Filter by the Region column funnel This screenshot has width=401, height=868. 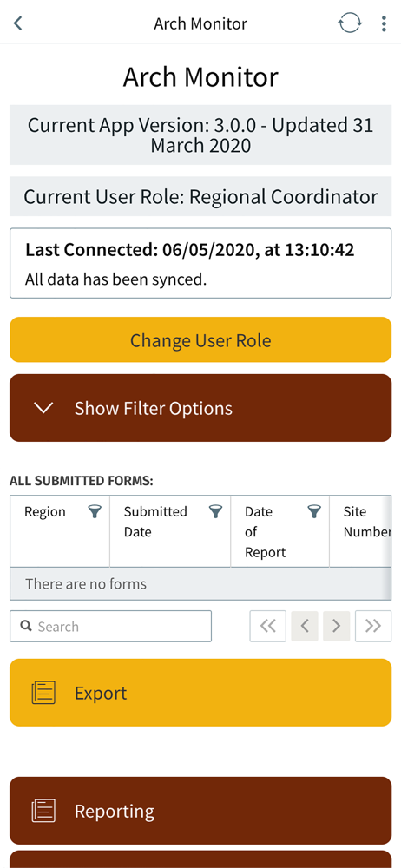[95, 512]
